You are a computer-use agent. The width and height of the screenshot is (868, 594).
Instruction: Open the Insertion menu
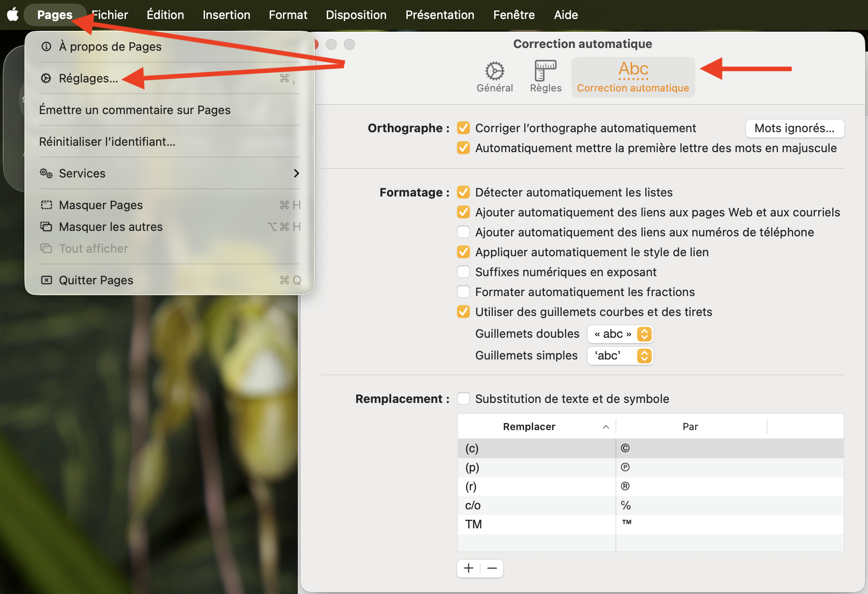click(x=226, y=15)
